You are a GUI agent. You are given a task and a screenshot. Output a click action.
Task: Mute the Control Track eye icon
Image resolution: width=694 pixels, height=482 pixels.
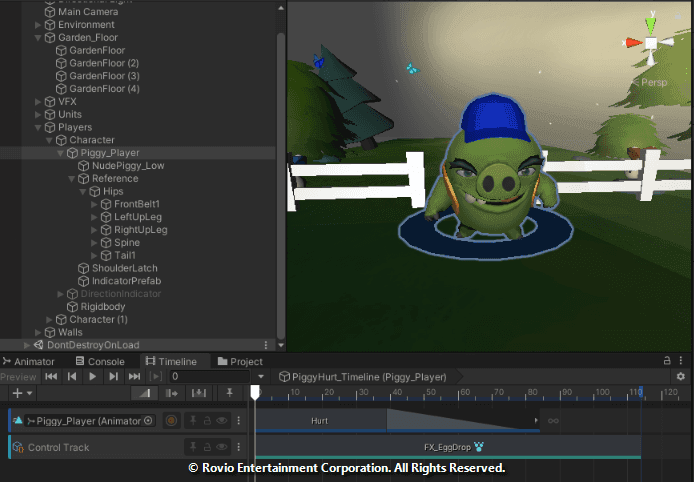tap(222, 447)
